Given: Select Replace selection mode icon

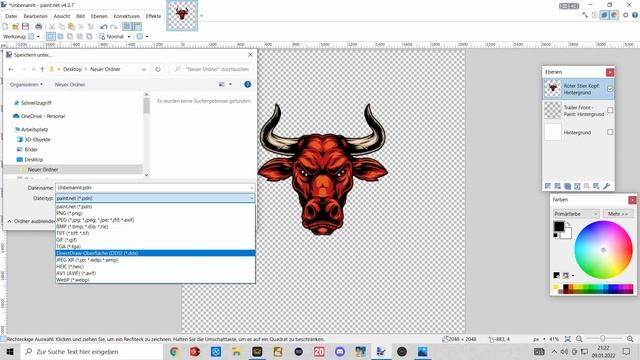Looking at the screenshot, I should 50,36.
